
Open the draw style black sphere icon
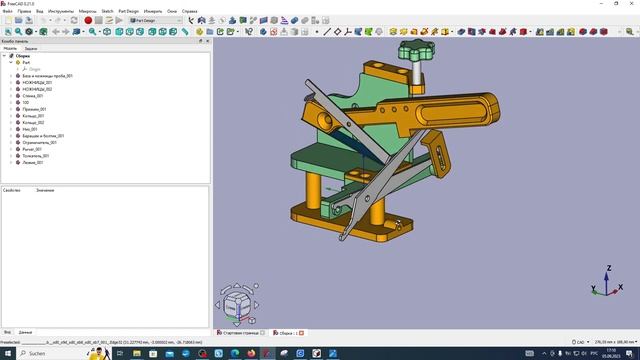coord(29,32)
